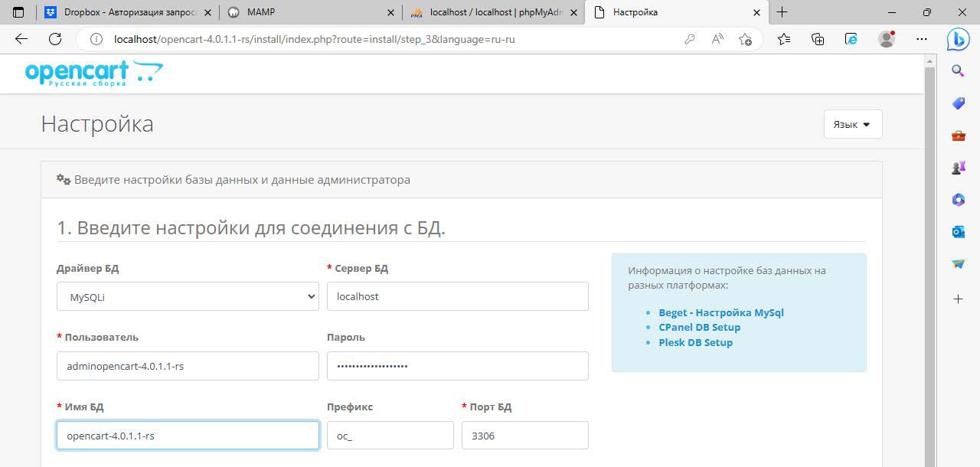Open Outlook from the Edge sidebar
Screen dimensions: 980x467
(x=958, y=232)
